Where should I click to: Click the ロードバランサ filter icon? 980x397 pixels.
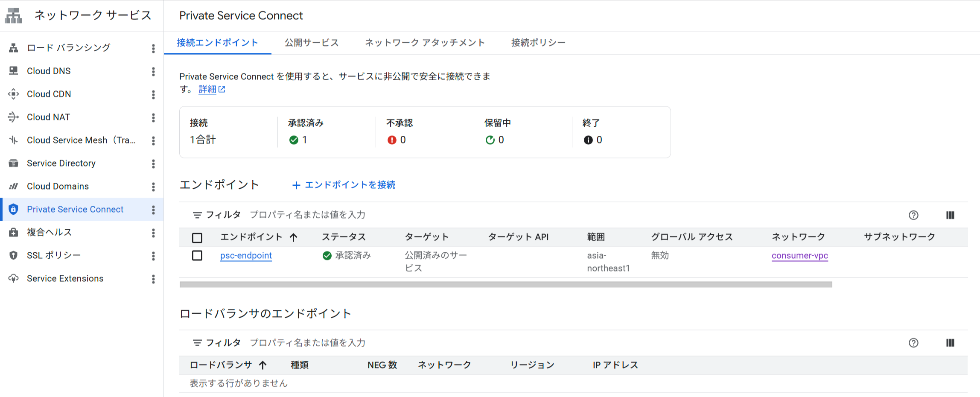tap(197, 343)
